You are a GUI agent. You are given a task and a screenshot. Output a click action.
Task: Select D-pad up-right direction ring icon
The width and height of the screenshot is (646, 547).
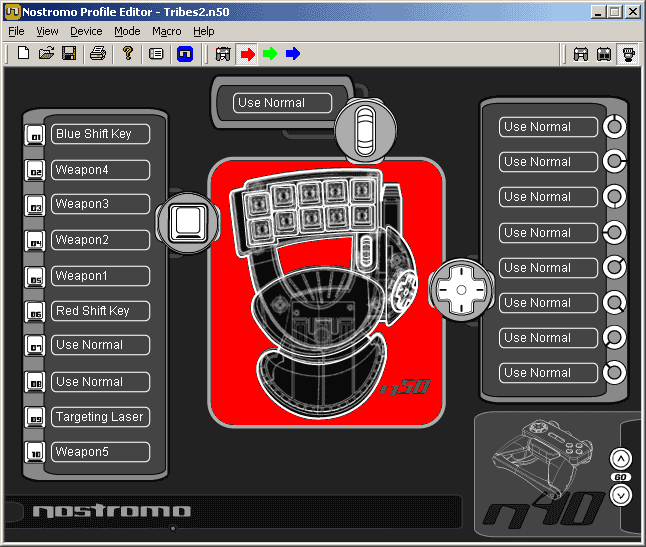[614, 267]
